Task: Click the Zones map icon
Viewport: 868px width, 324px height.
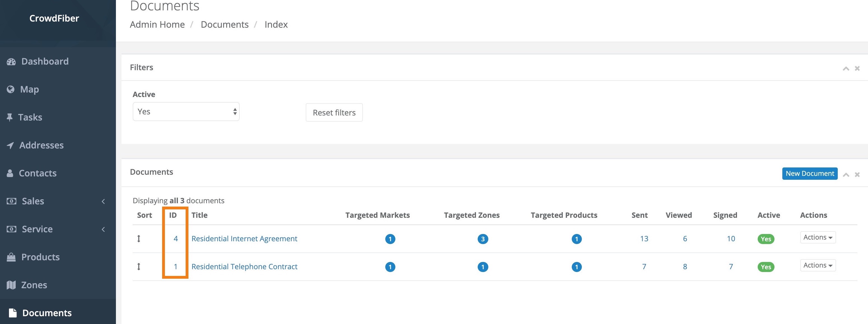Action: [11, 285]
